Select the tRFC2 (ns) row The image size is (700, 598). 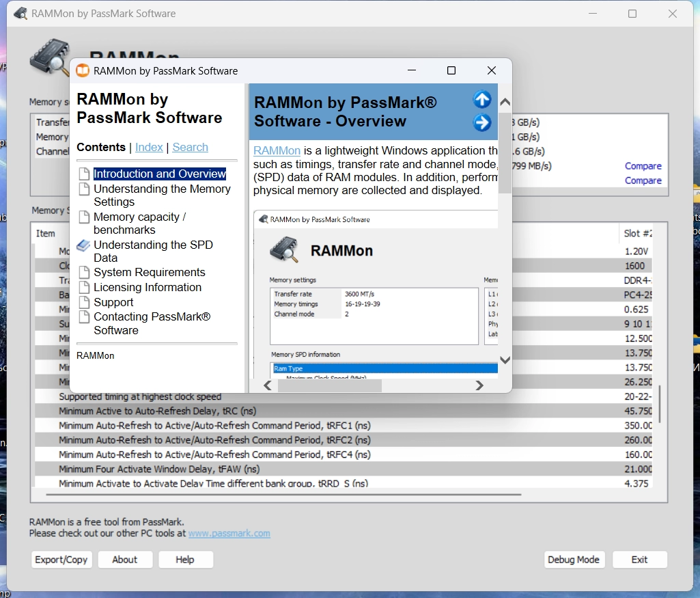coord(344,440)
